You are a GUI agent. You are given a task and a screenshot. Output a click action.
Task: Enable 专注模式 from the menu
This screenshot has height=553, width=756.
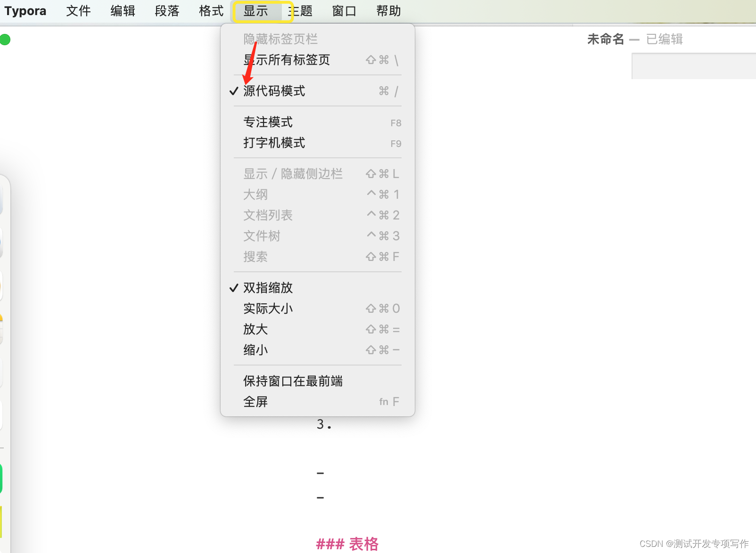point(318,122)
